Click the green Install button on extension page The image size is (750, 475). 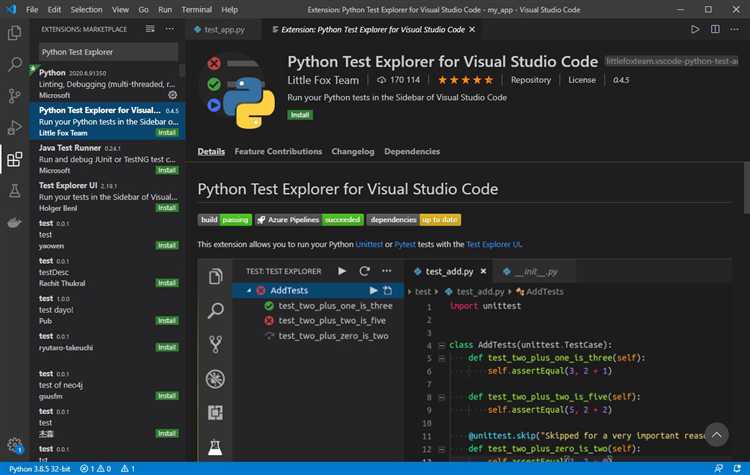point(300,115)
